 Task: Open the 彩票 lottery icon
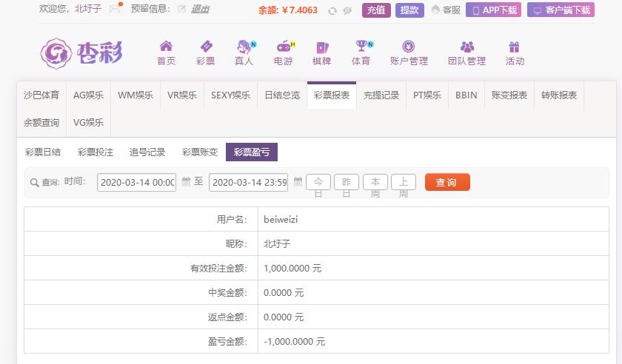205,47
